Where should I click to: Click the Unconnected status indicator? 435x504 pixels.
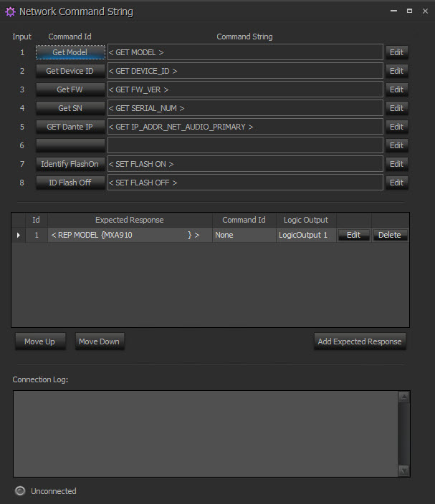pos(21,491)
